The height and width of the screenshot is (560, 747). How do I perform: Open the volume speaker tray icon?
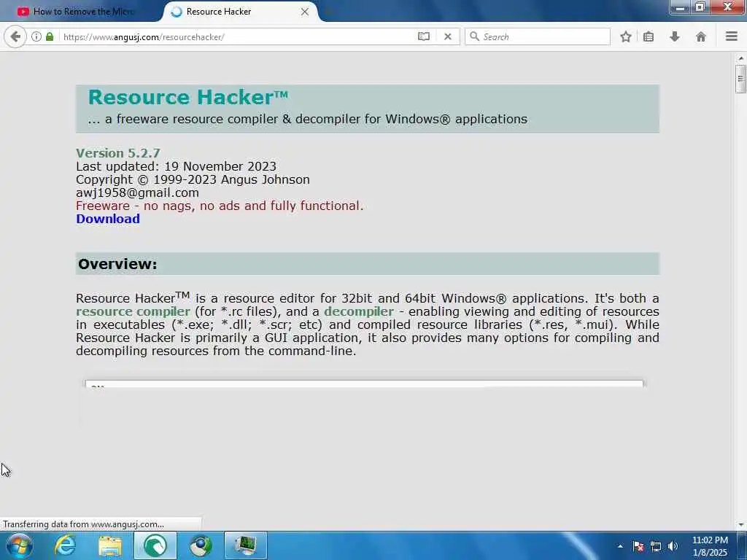coord(673,546)
